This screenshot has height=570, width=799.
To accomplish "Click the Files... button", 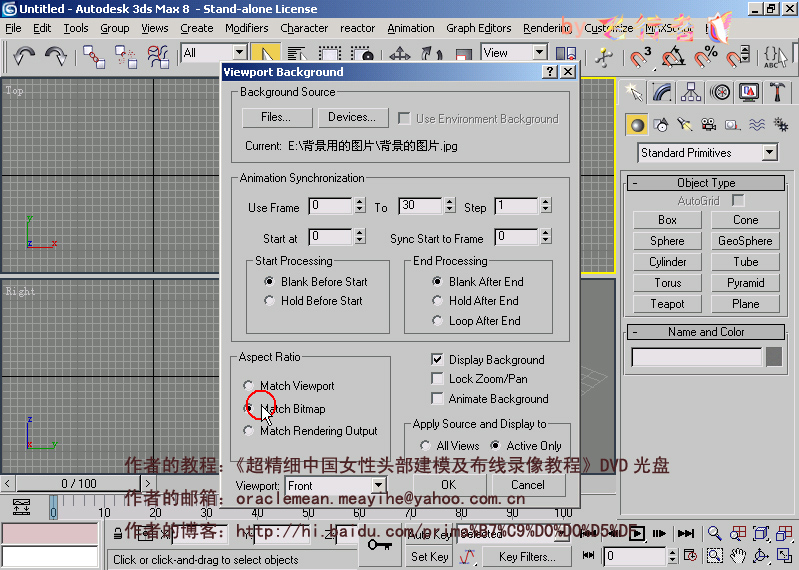I will [x=277, y=117].
